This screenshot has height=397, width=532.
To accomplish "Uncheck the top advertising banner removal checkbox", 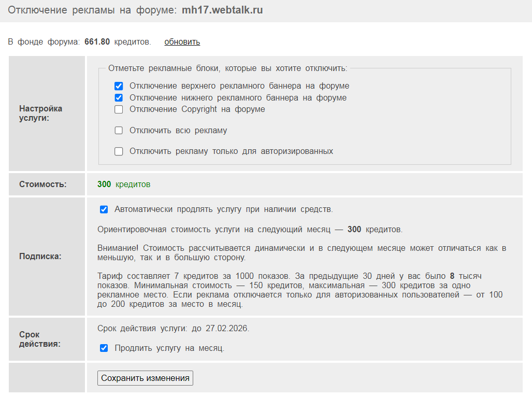I will 119,86.
